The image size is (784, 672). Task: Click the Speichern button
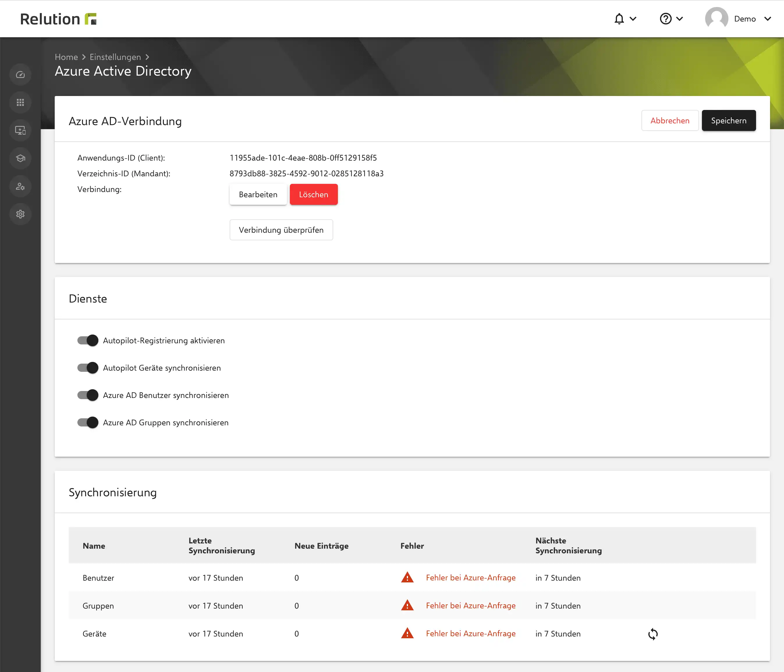(729, 121)
